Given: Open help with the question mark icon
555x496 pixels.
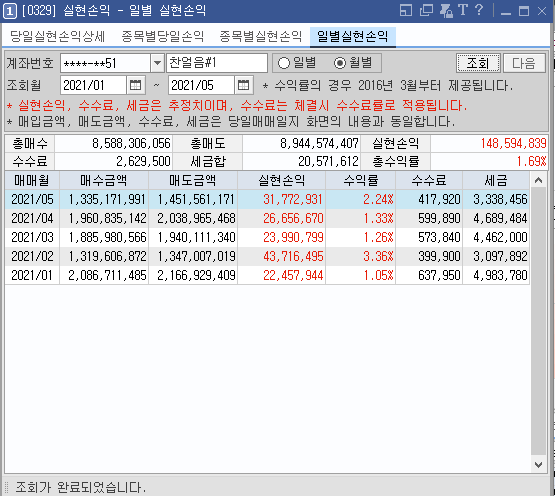Looking at the screenshot, I should point(479,10).
